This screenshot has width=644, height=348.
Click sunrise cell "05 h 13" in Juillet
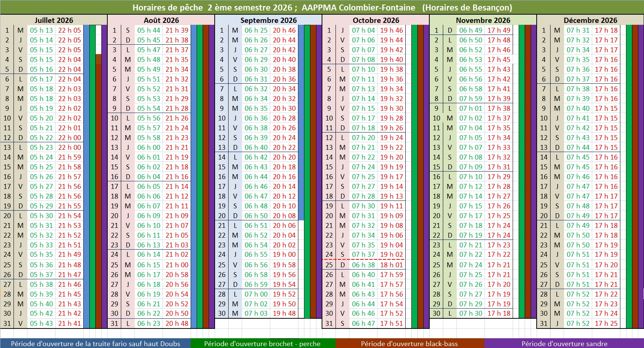point(41,30)
